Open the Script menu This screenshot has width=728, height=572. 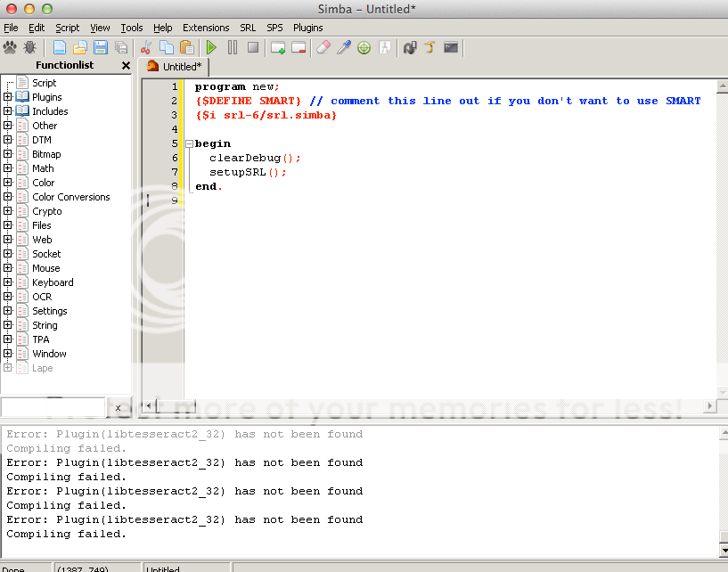pyautogui.click(x=67, y=28)
